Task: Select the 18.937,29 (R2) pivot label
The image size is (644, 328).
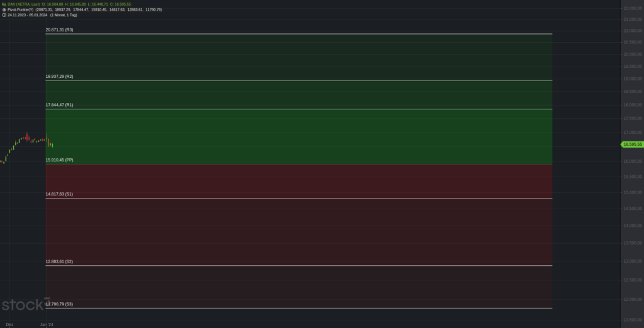Action: 60,77
